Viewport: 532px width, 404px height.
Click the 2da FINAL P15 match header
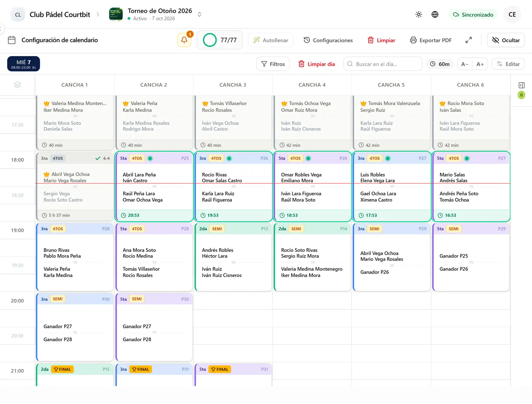[75, 369]
